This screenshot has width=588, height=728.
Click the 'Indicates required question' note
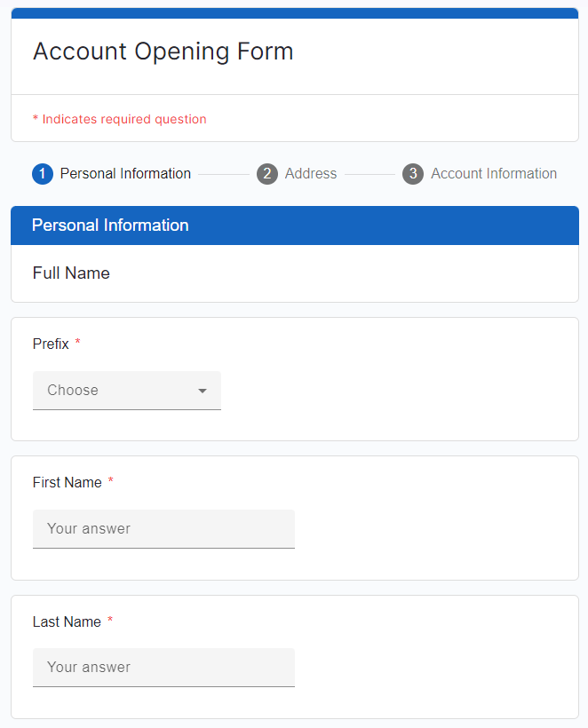pos(120,119)
